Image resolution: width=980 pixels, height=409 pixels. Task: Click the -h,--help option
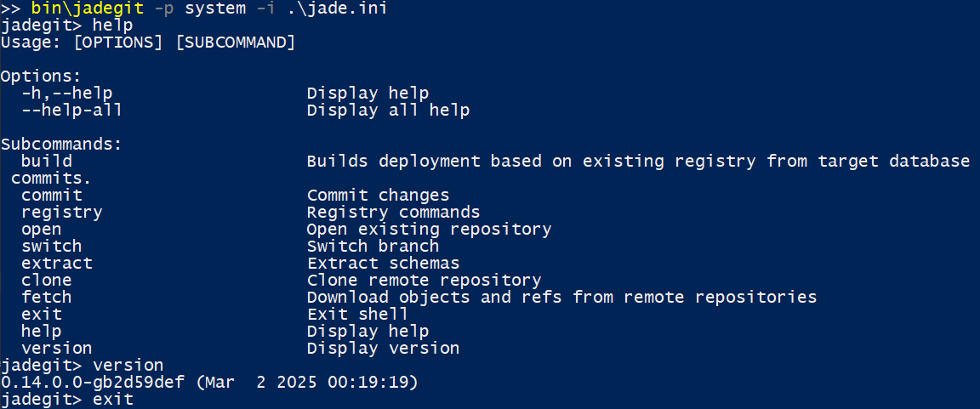[67, 94]
